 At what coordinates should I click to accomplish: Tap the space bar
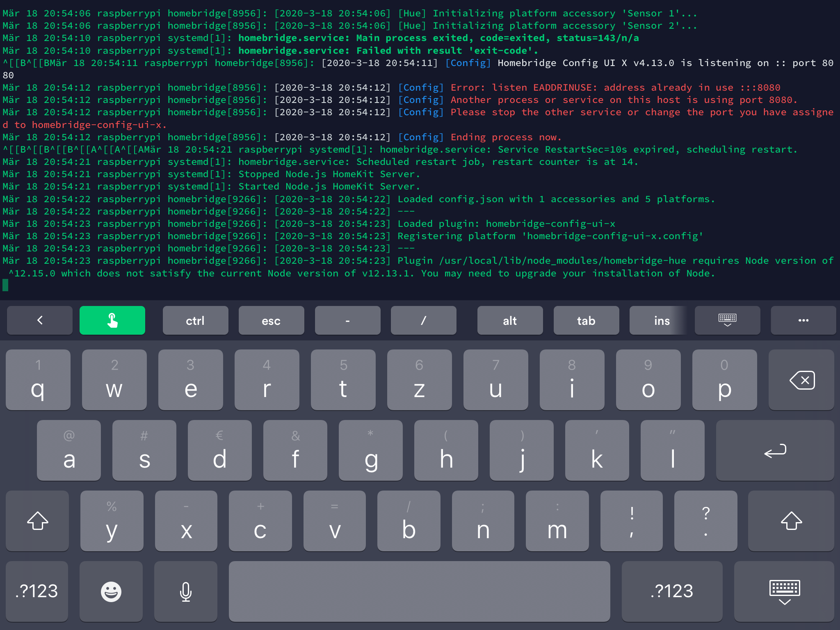(x=419, y=591)
